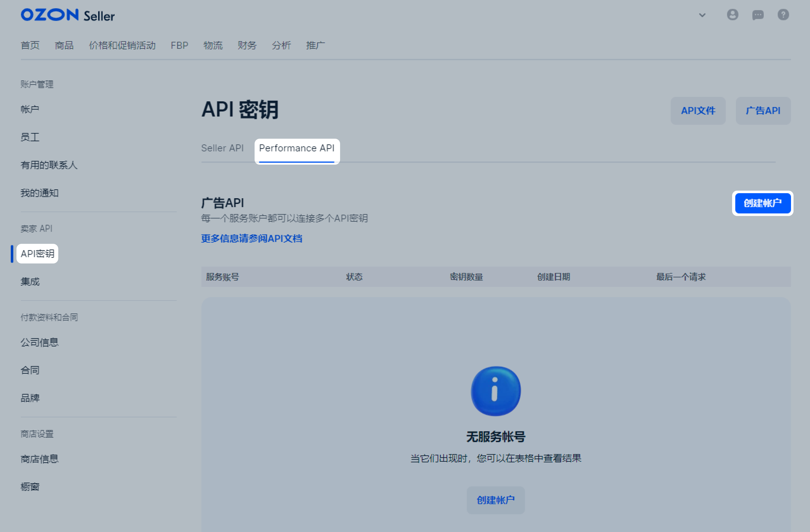Open 分析 menu
The height and width of the screenshot is (532, 810).
coord(281,45)
